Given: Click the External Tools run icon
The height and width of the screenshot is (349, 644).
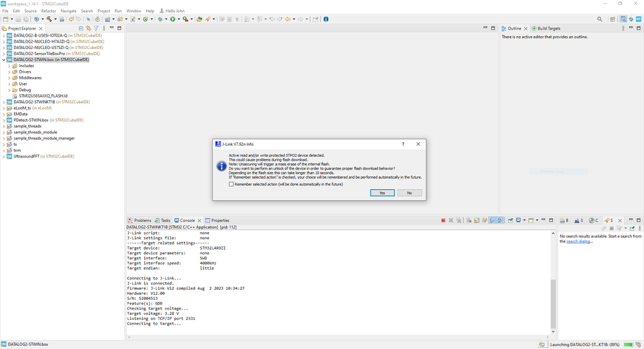Looking at the screenshot, I should (185, 19).
